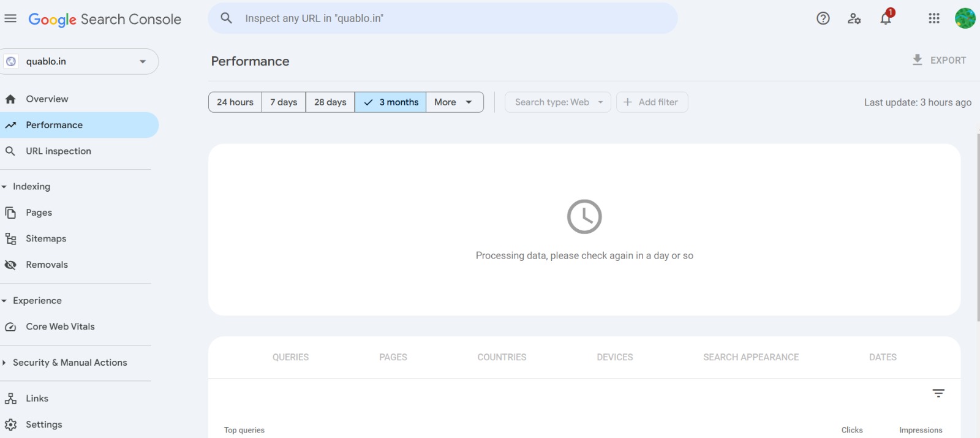
Task: Go to Overview in sidebar
Action: click(47, 99)
